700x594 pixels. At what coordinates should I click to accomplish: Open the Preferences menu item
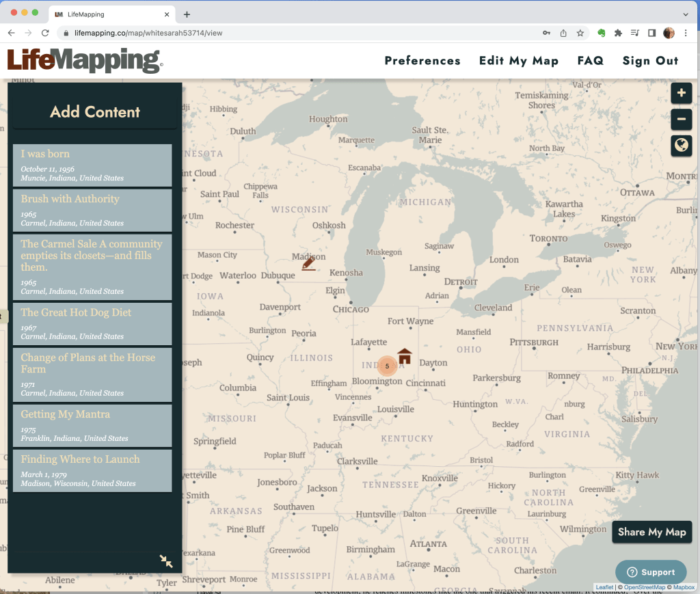click(x=422, y=61)
